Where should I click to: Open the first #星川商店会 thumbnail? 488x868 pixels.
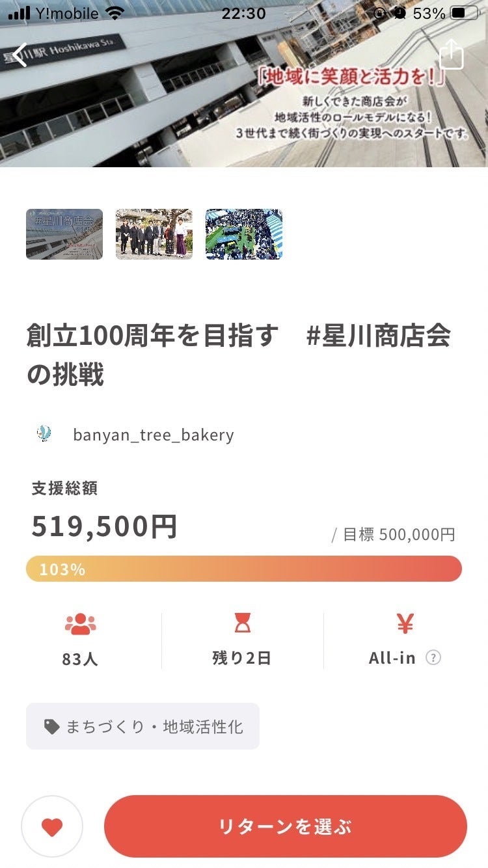click(x=64, y=234)
